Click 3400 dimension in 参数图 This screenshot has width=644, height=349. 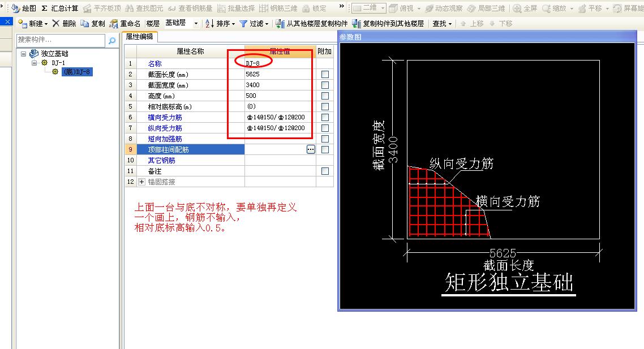point(393,150)
